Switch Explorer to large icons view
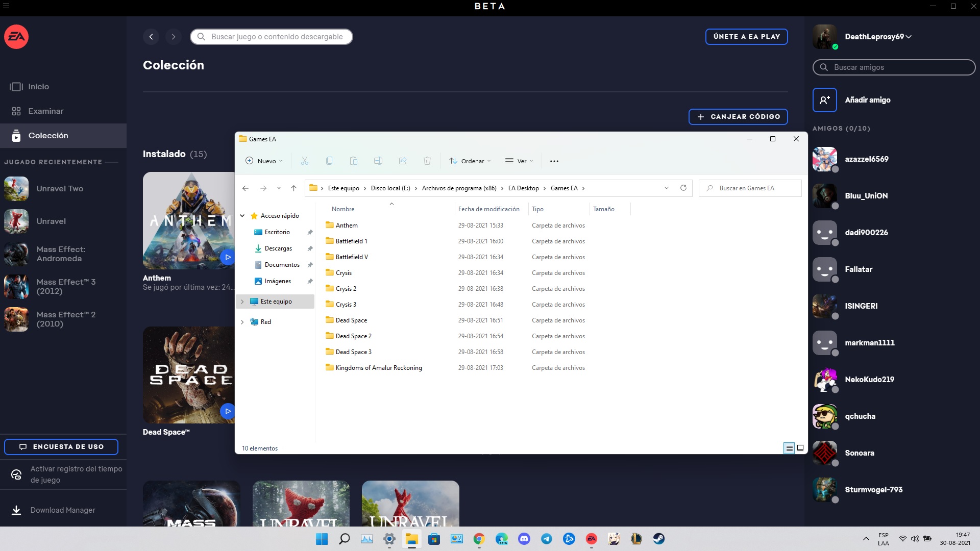Screen dimensions: 980x551 800,448
